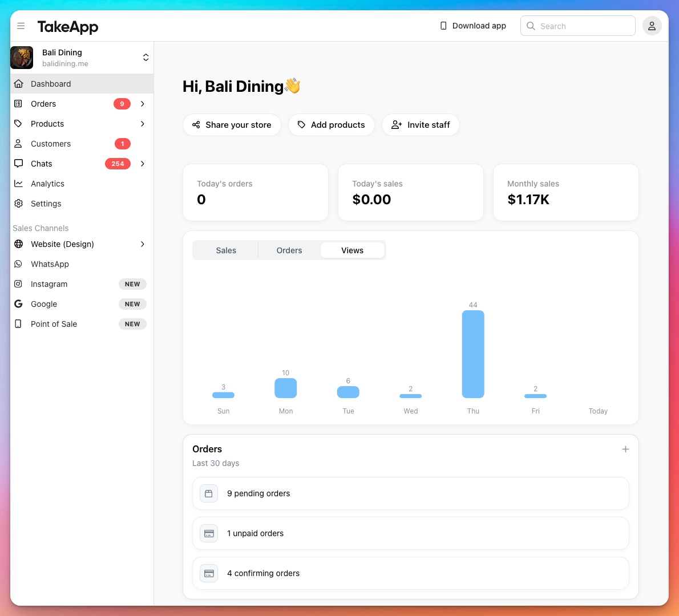
Task: Open the 9 pending orders row
Action: point(410,493)
